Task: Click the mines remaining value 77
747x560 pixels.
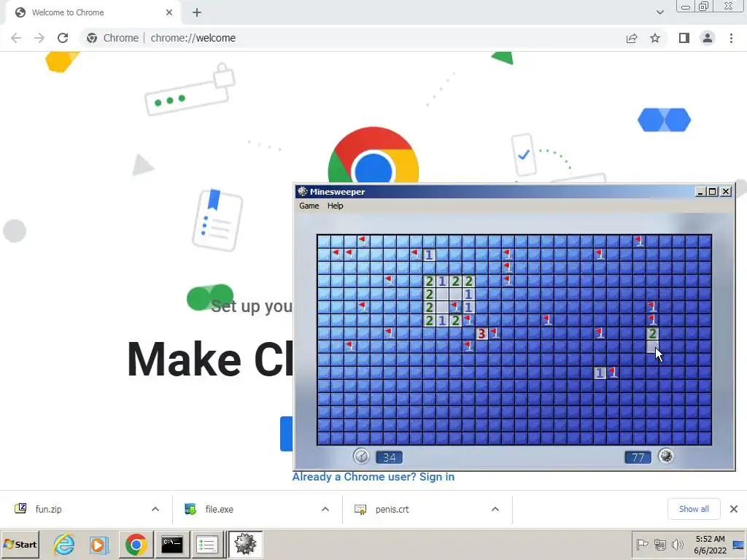Action: pos(638,458)
